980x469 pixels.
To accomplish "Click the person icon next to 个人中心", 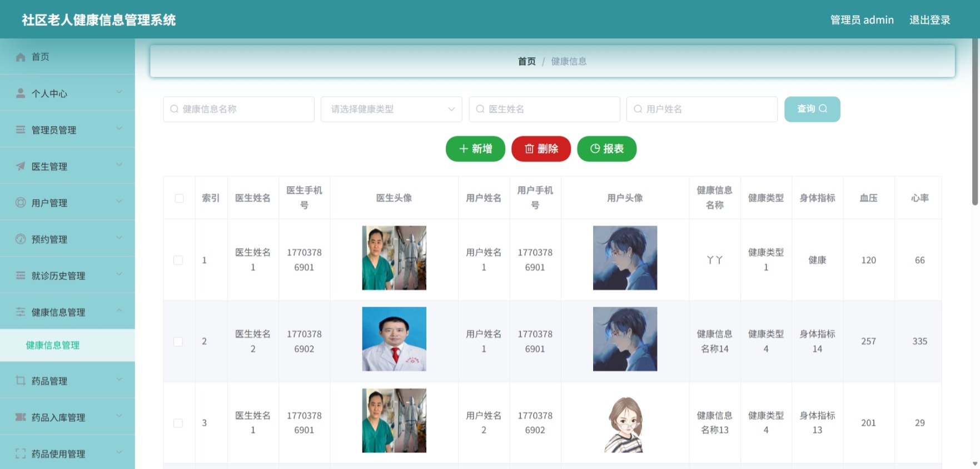I will pos(21,93).
